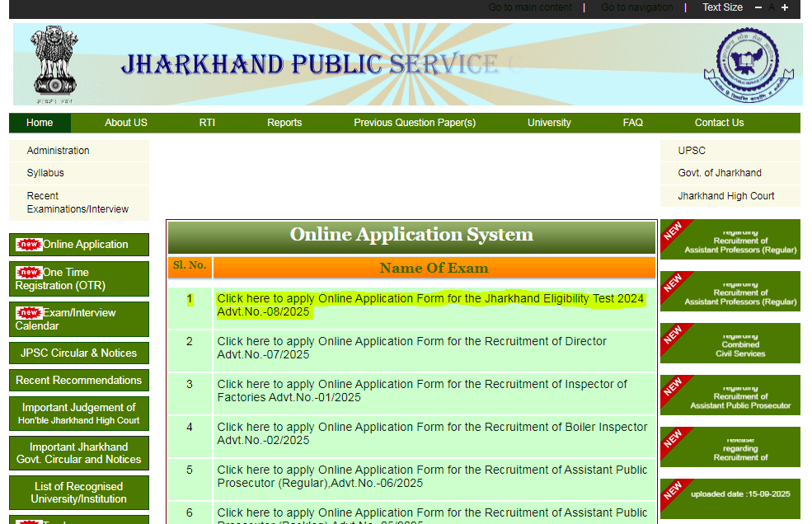Open List of Recognised University/Institution
812x524 pixels.
coord(79,493)
